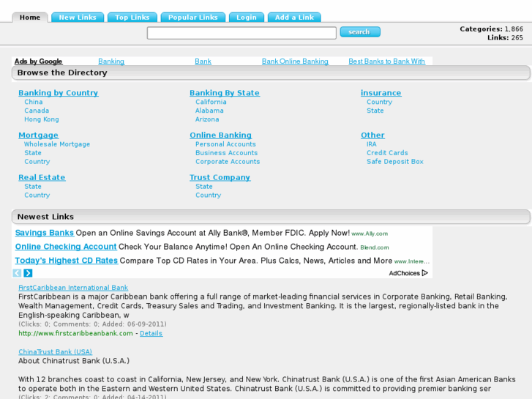This screenshot has height=399, width=532.
Task: Open Banking By State category
Action: click(x=225, y=93)
